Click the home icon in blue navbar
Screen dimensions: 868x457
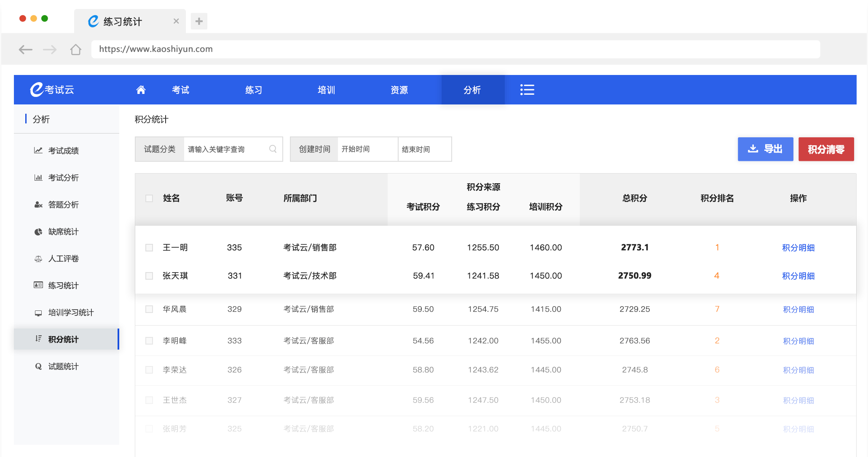coord(141,90)
